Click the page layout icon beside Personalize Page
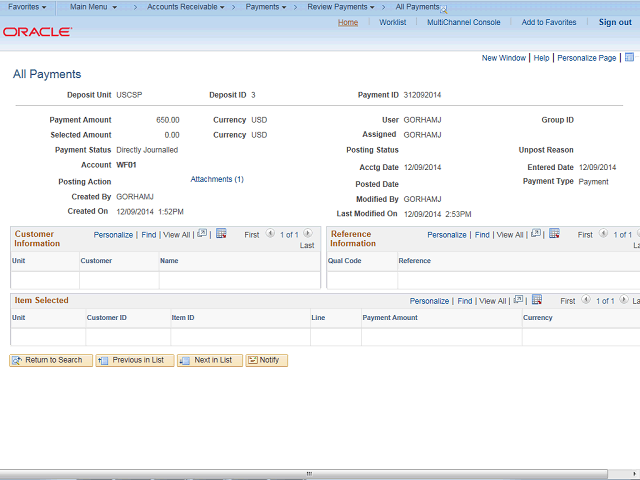Viewport: 640px width, 480px height. 629,57
